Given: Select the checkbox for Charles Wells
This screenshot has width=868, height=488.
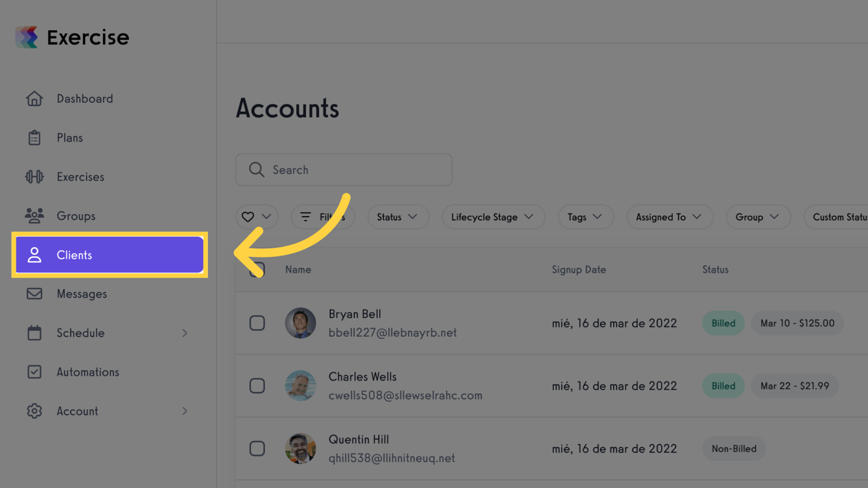Looking at the screenshot, I should pyautogui.click(x=257, y=386).
